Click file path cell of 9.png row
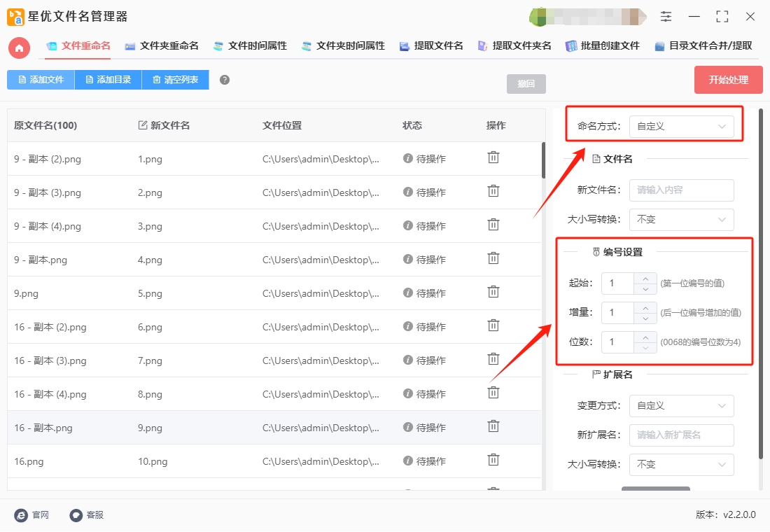This screenshot has height=532, width=770. pos(321,294)
